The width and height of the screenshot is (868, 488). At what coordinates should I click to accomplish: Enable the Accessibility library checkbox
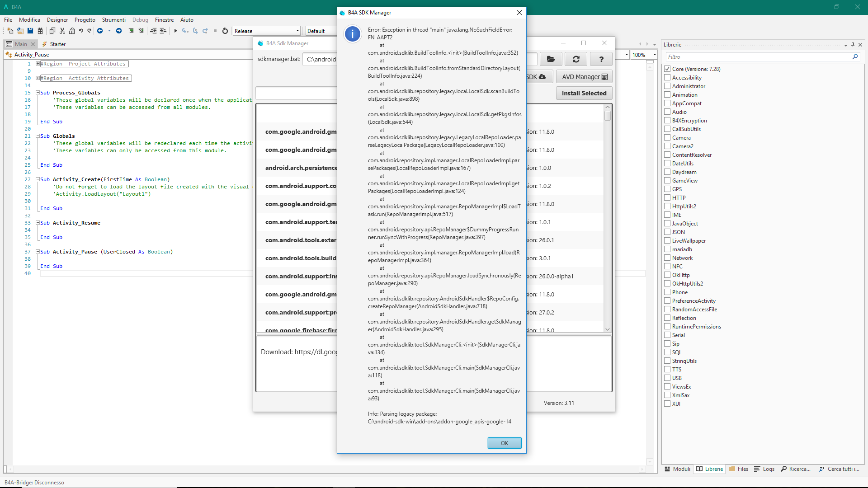pos(667,78)
